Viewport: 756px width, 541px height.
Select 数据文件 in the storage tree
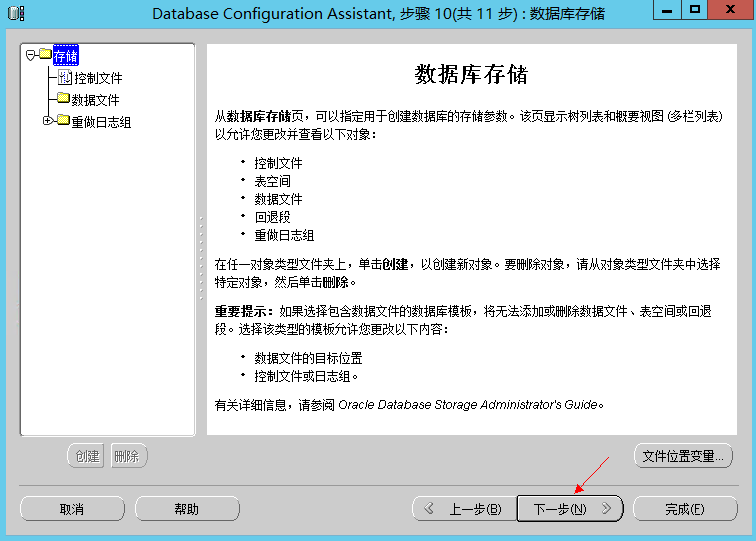pos(95,100)
